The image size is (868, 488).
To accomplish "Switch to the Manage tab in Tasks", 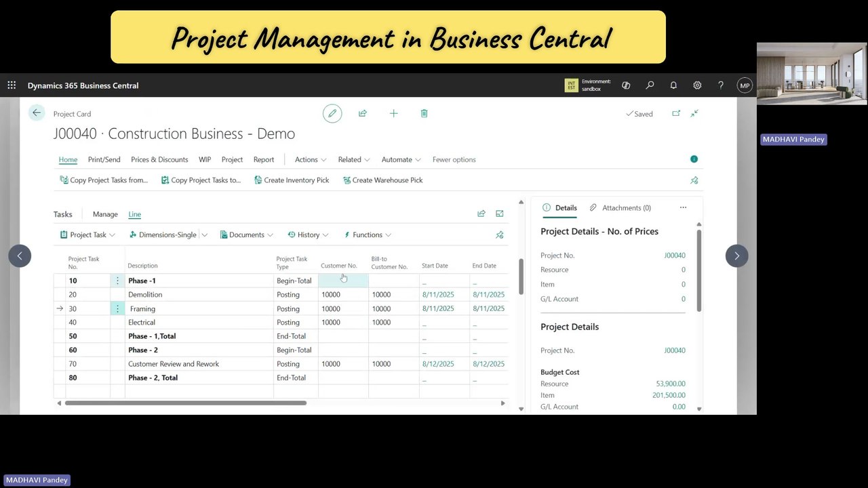I will (x=105, y=214).
